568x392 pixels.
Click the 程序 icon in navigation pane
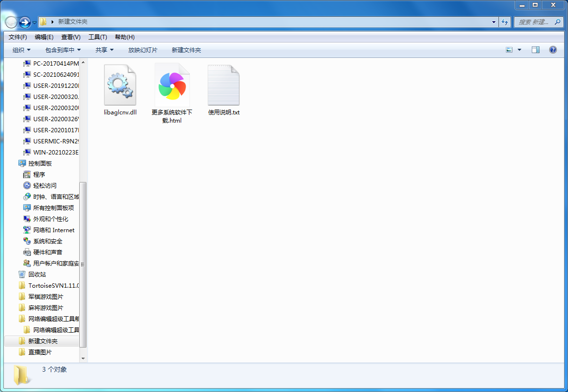click(x=27, y=174)
